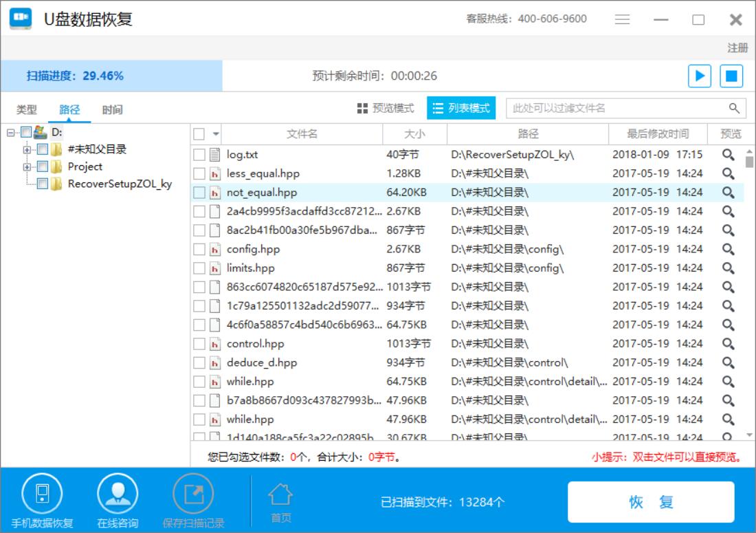Click the resume scan play button
This screenshot has width=756, height=533.
click(x=700, y=76)
